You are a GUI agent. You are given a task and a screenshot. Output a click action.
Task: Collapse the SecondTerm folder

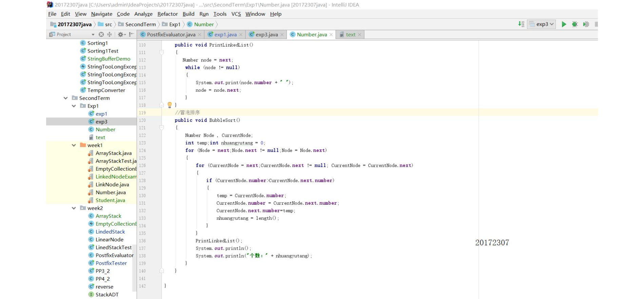click(x=65, y=98)
